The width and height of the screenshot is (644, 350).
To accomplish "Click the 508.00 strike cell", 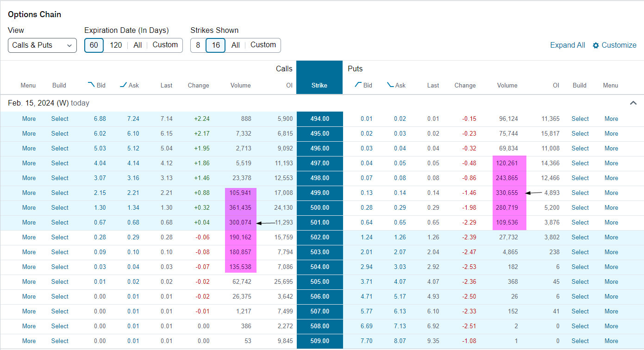I will (x=319, y=326).
